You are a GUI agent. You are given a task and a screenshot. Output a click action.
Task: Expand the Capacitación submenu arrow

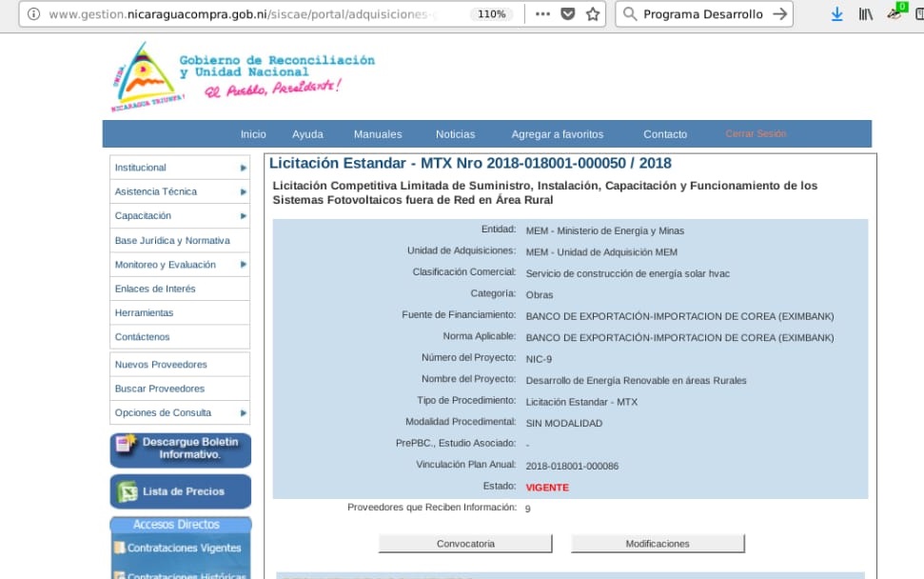[243, 216]
